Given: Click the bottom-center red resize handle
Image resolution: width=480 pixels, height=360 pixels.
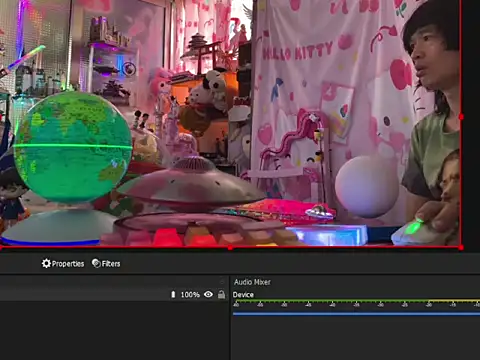Looking at the screenshot, I should pos(230,248).
